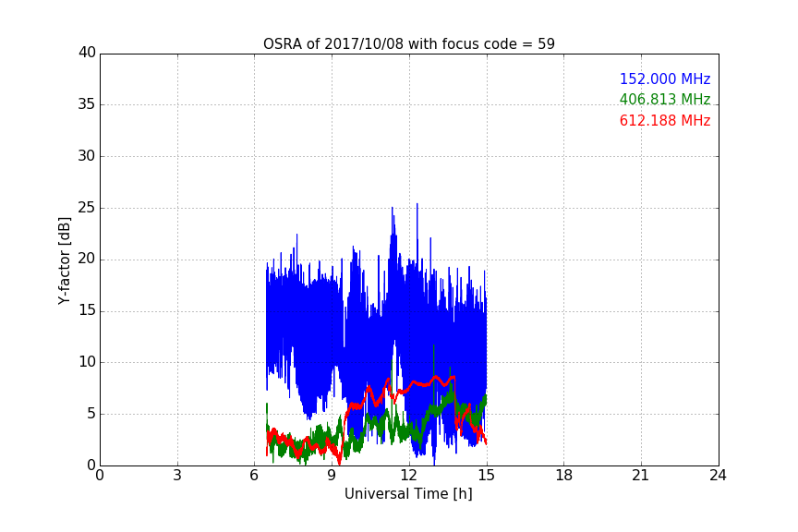The width and height of the screenshot is (798, 532).
Task: Click the plot title "OSRA of 2017/10/08 with focus code = 59"
Action: 408,44
